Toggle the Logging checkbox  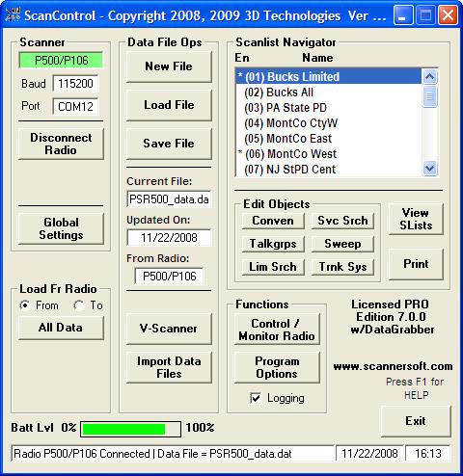tap(256, 398)
